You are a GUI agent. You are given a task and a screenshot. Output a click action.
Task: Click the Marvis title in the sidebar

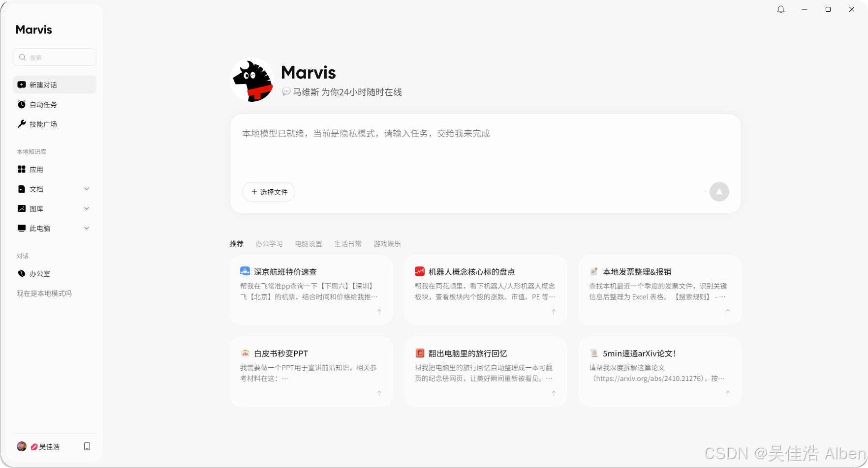coord(34,29)
